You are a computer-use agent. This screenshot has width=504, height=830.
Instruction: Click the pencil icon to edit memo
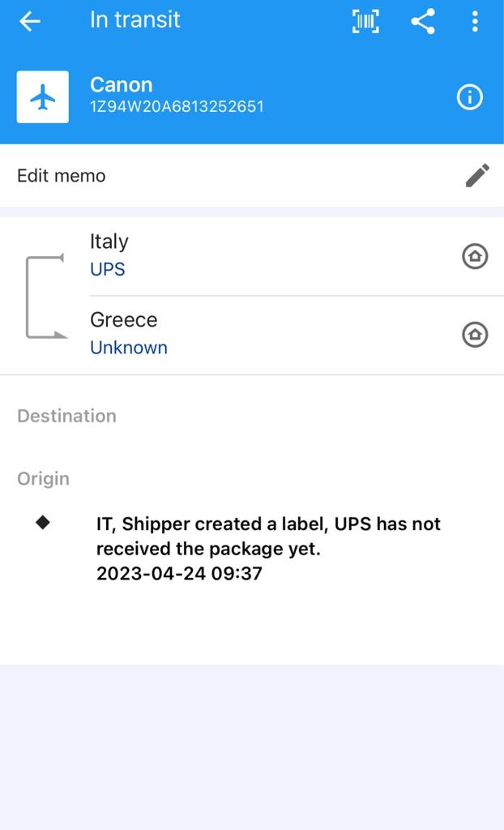pyautogui.click(x=477, y=176)
